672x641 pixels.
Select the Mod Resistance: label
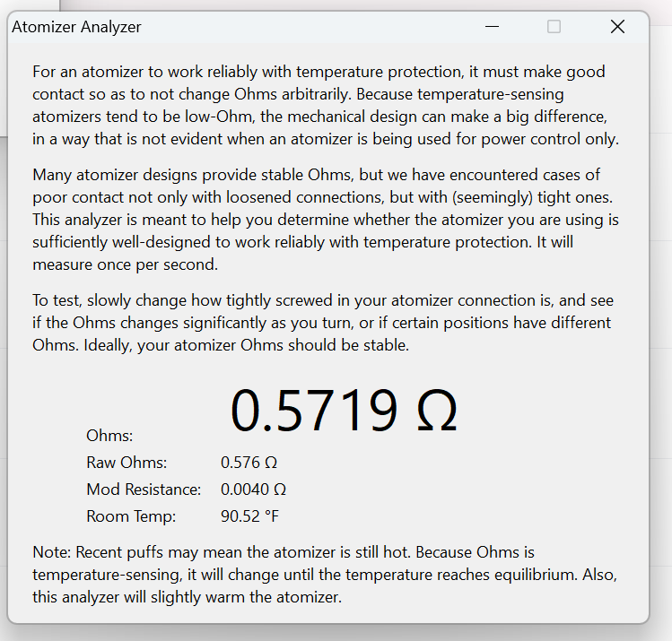[x=144, y=489]
